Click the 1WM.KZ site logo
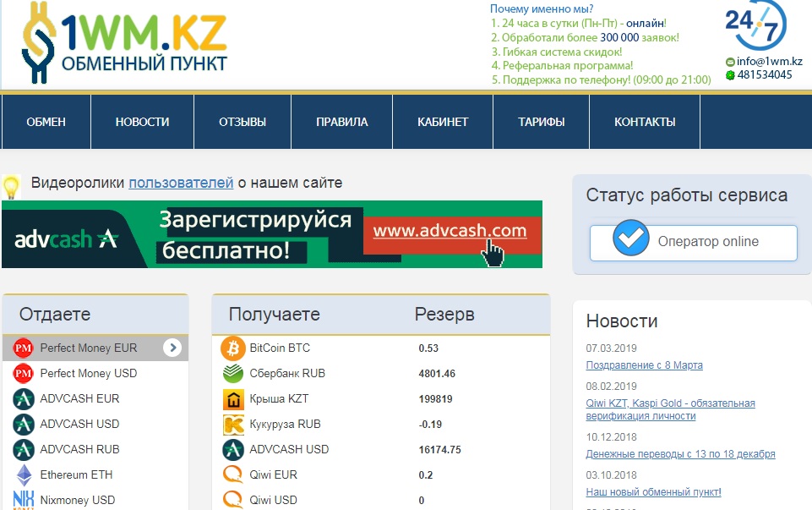 [124, 42]
